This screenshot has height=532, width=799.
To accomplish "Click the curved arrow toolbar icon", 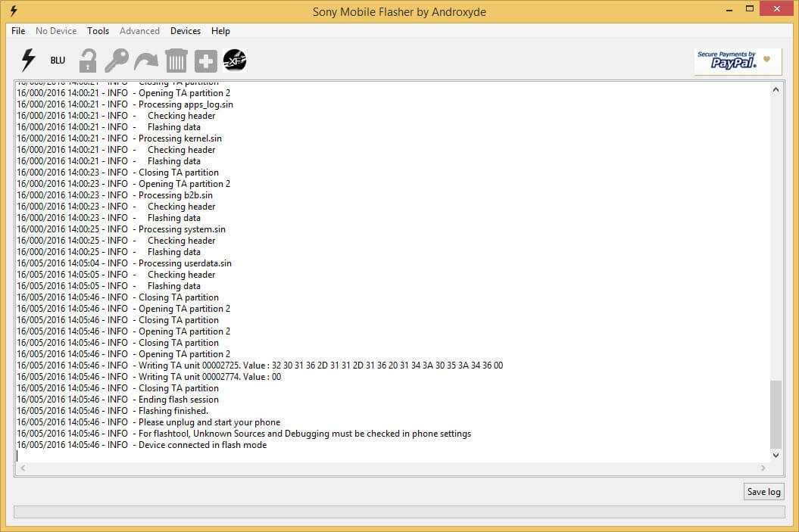I will click(145, 61).
